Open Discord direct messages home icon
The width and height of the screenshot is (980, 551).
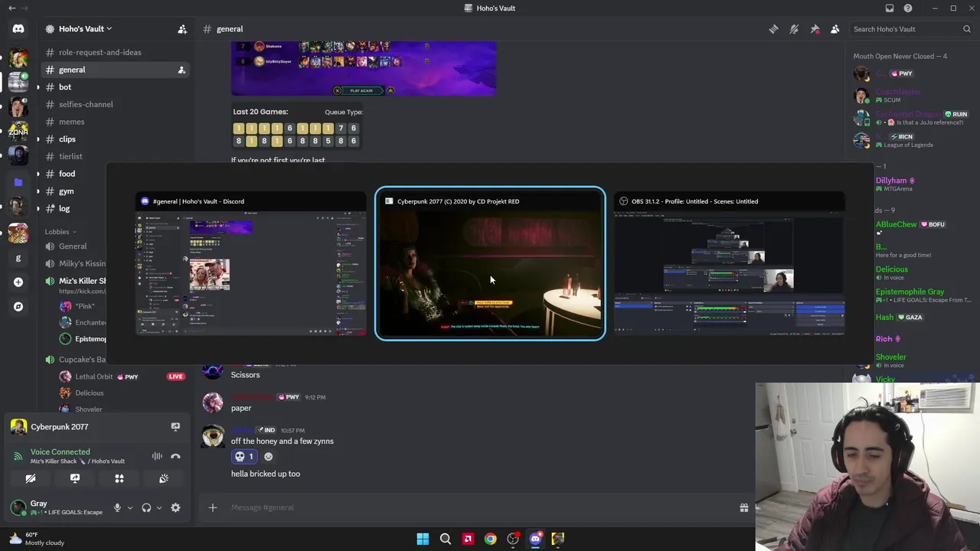18,29
